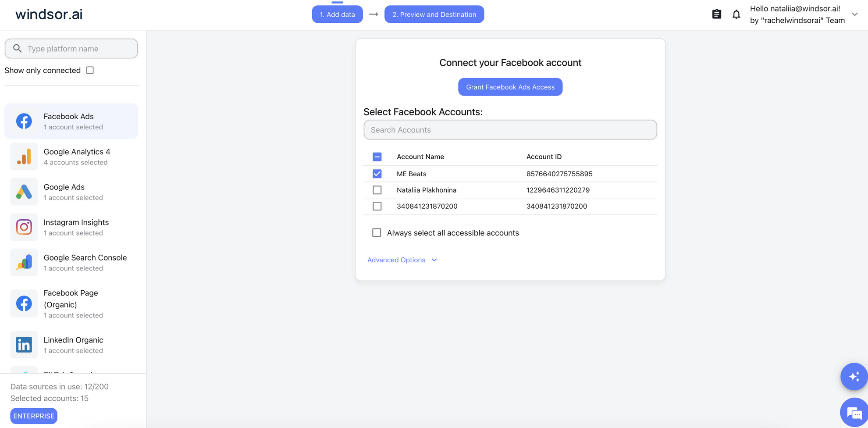Choose the Instagram Insights camera icon
This screenshot has height=428, width=868.
[x=24, y=227]
